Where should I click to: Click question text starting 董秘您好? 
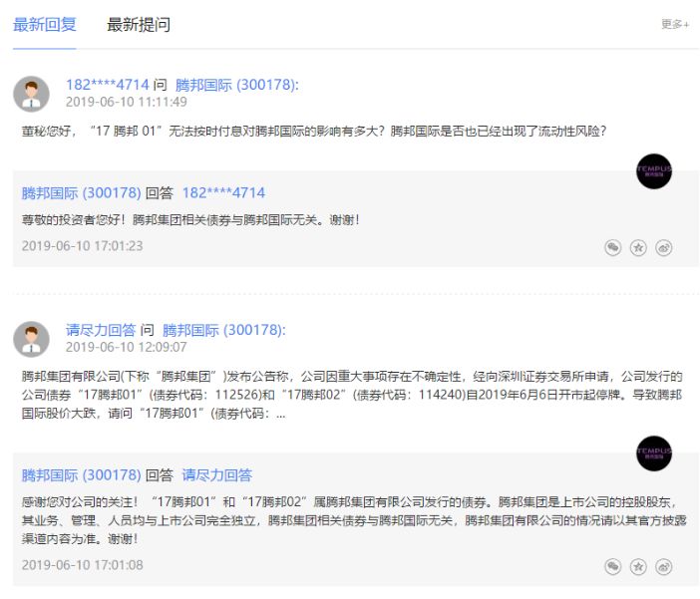click(314, 132)
